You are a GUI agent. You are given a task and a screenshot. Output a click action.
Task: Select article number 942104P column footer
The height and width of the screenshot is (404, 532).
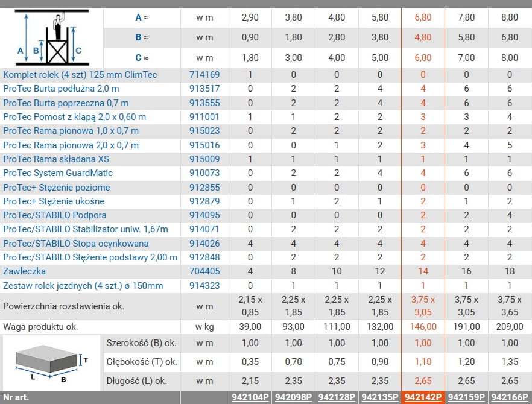[x=250, y=398]
